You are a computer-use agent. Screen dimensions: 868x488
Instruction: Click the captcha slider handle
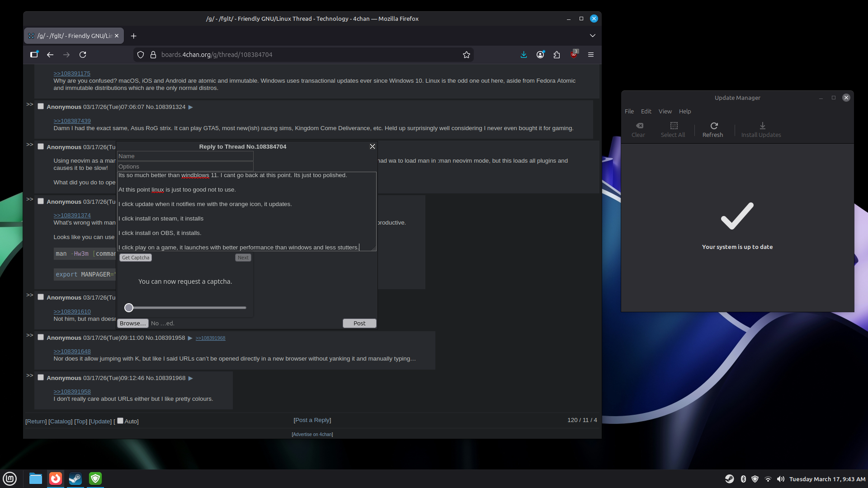click(x=129, y=308)
